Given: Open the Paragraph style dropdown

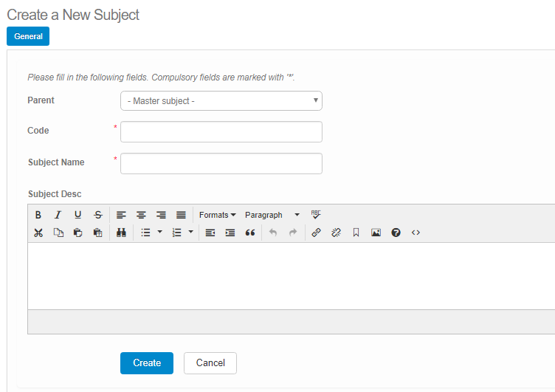Looking at the screenshot, I should (272, 215).
